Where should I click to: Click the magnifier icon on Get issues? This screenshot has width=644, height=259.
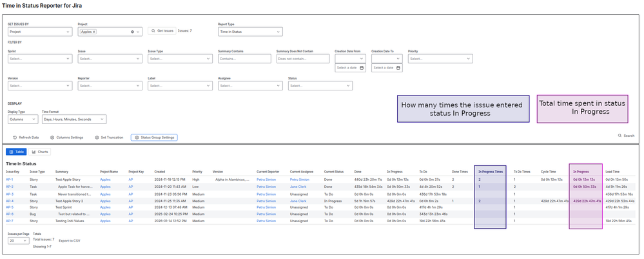click(x=153, y=31)
